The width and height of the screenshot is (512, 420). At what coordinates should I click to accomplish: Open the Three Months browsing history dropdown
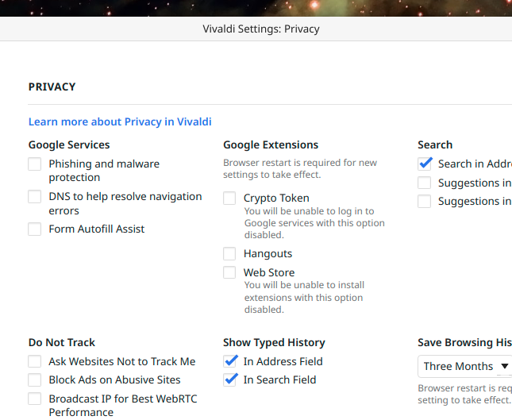pos(465,367)
